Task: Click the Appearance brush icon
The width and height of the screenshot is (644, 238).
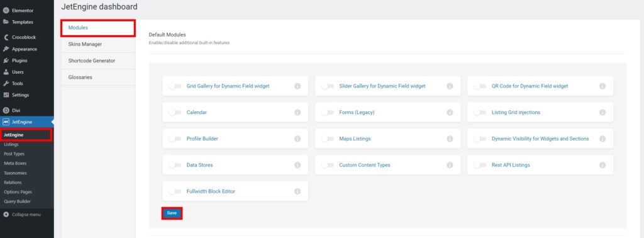Action: pos(6,49)
